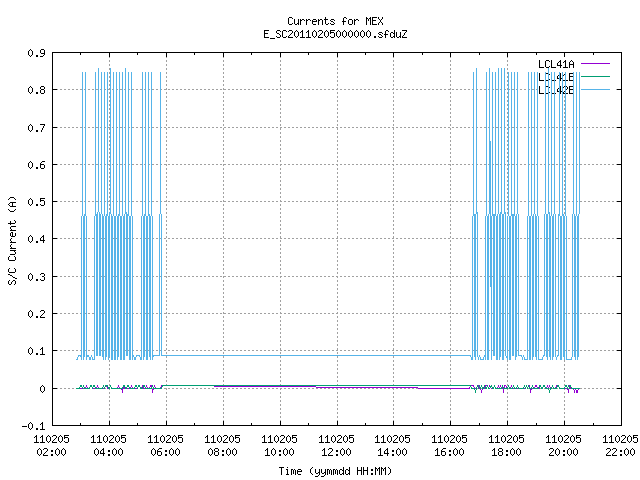This screenshot has width=640, height=480.
Task: Click the 22:00 x-axis time label
Action: 620,452
